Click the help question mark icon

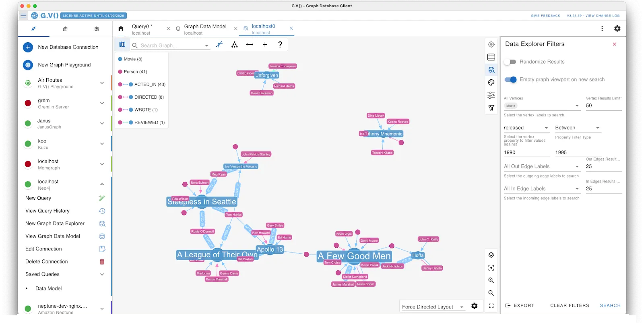click(x=280, y=45)
